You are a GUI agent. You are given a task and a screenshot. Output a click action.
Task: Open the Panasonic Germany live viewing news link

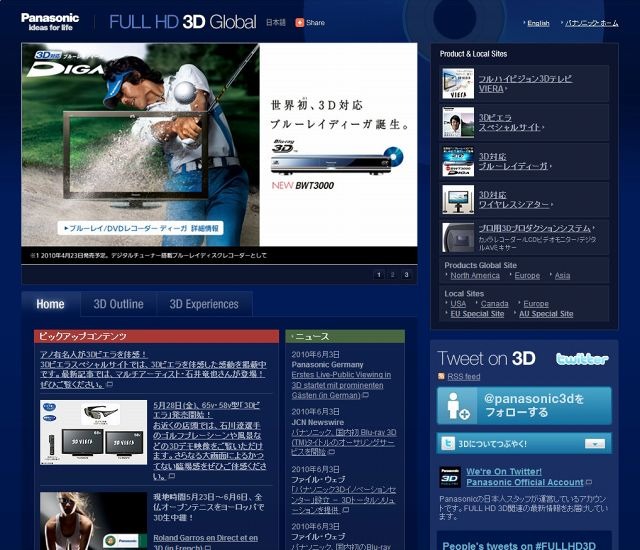coord(341,385)
